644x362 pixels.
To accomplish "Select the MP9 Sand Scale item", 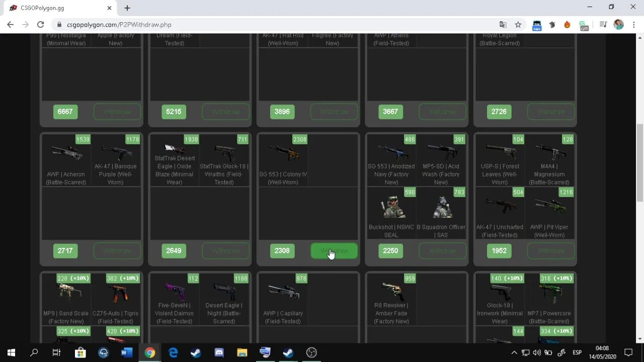I will pos(66,300).
